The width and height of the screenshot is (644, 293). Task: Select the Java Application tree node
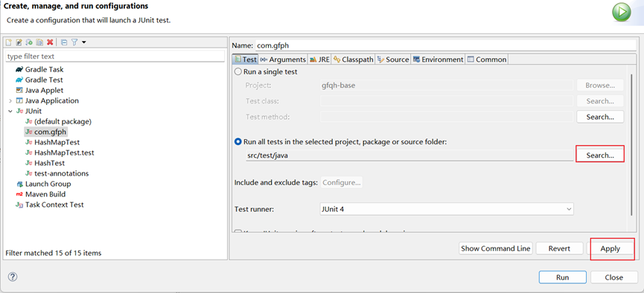pyautogui.click(x=52, y=100)
